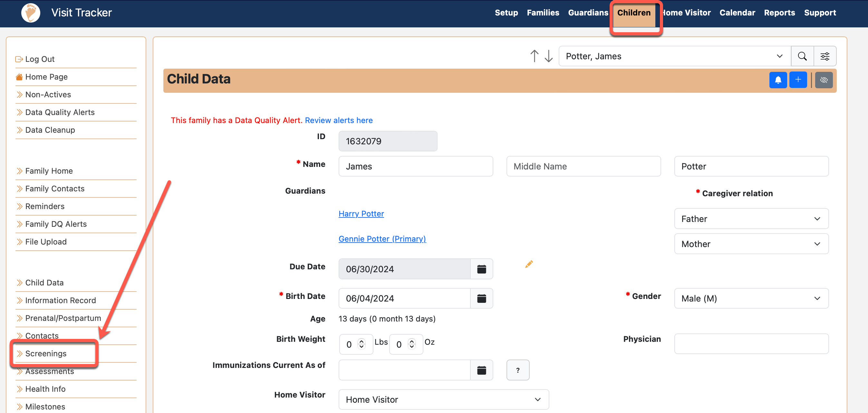Open Contacts in the sidebar

tap(42, 335)
